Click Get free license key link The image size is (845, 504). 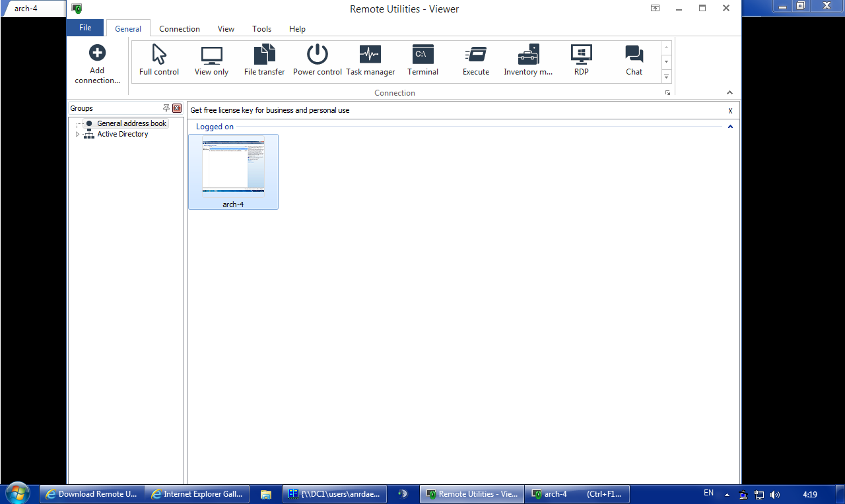click(269, 110)
